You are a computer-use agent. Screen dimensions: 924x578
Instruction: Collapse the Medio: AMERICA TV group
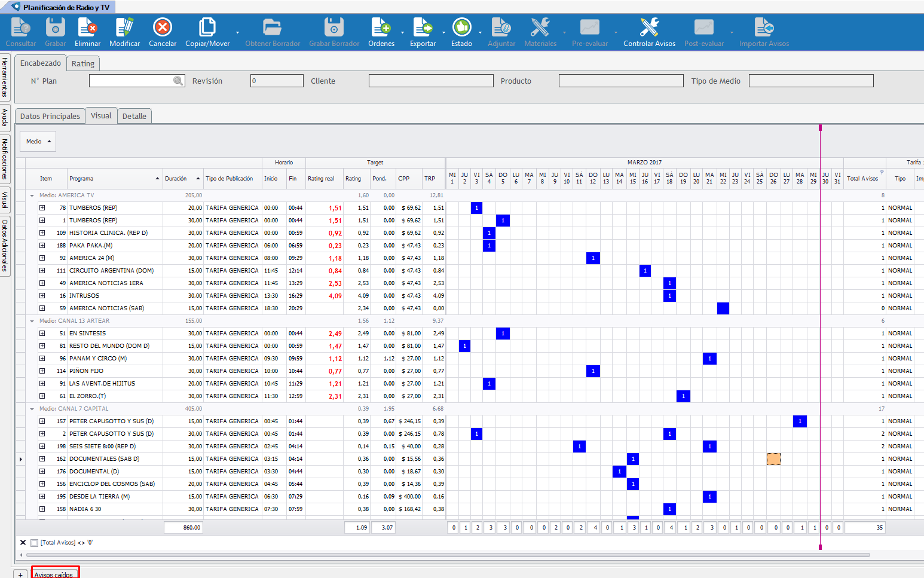[32, 195]
